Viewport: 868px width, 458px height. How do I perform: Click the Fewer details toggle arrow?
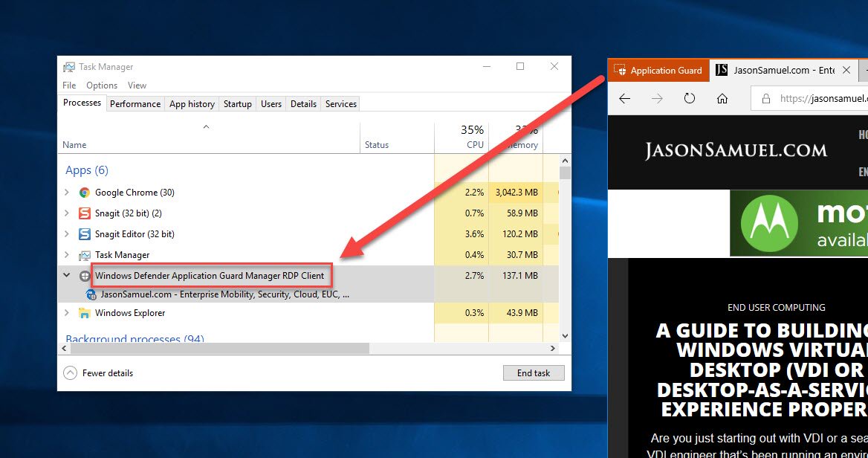pyautogui.click(x=71, y=372)
